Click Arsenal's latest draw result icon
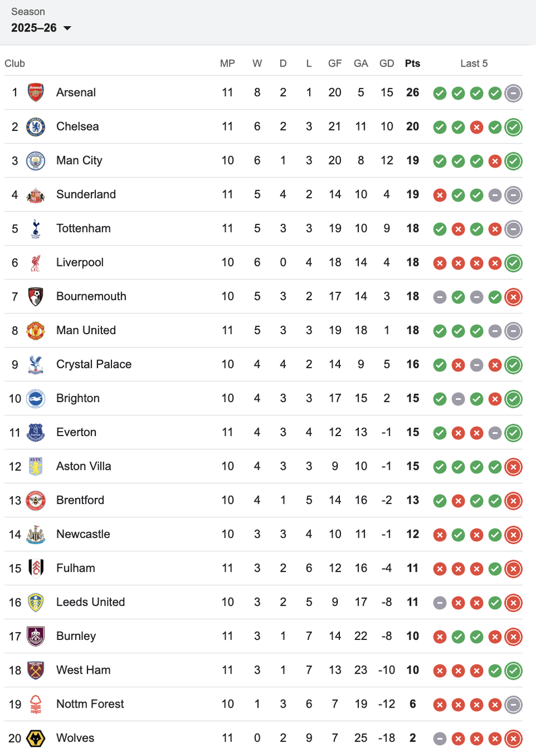Viewport: 560px width, 753px height. click(513, 93)
